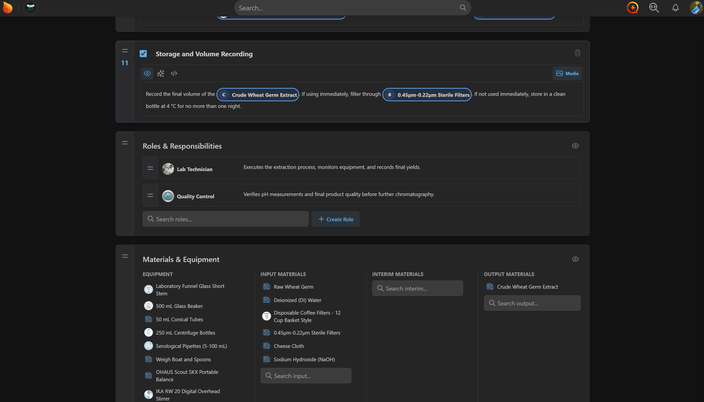Viewport: 704px width, 402px height.
Task: Select Weigh Boat and Spoons
Action: [x=183, y=359]
